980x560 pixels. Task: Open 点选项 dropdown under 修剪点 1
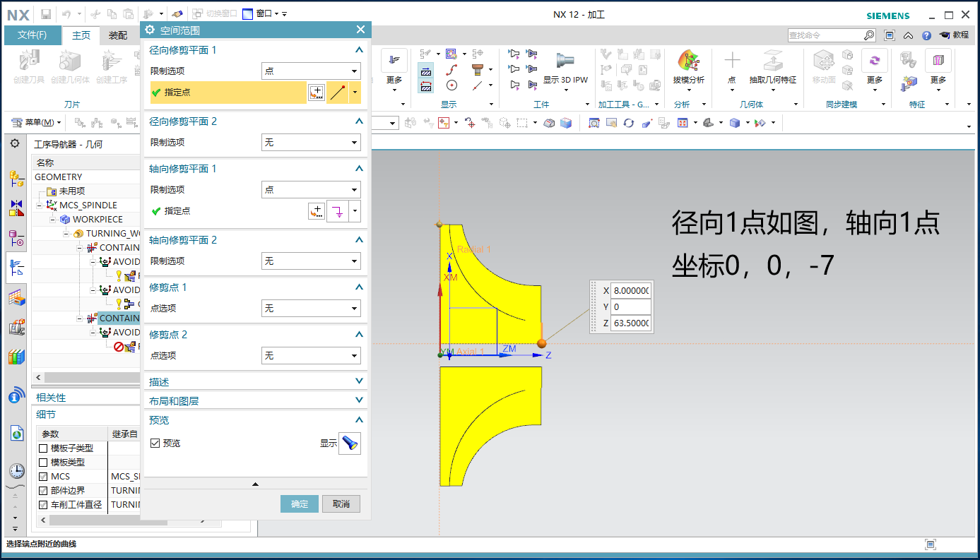[311, 308]
